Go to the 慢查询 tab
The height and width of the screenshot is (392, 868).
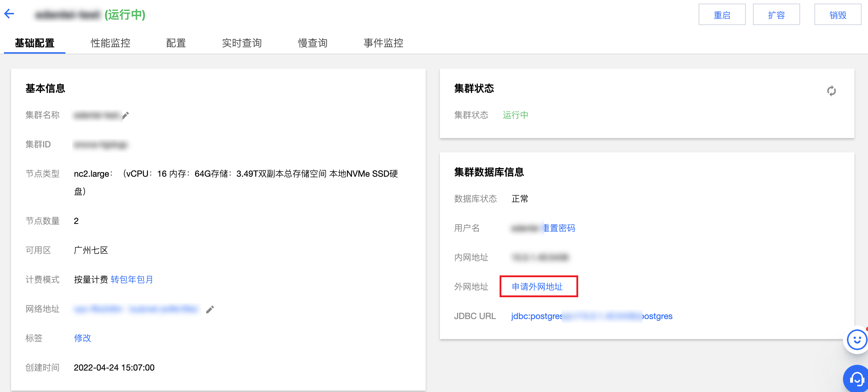point(313,43)
